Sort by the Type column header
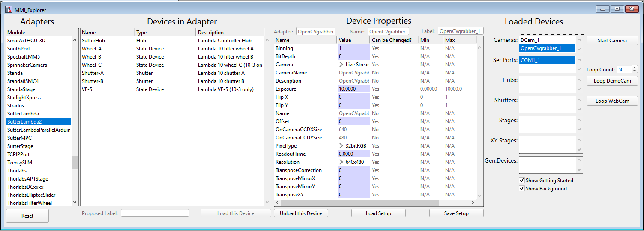The width and height of the screenshot is (644, 231). [x=165, y=33]
